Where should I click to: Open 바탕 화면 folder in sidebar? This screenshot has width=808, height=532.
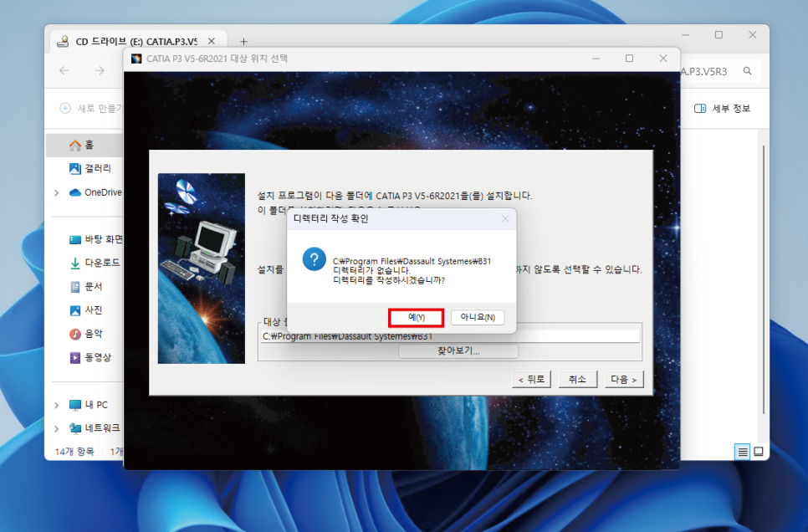point(96,239)
